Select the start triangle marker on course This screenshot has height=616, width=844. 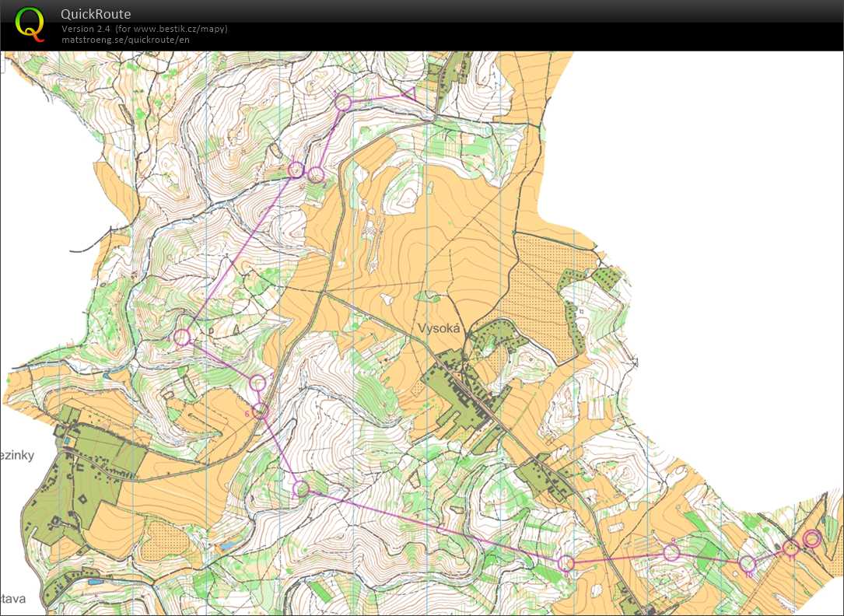408,94
